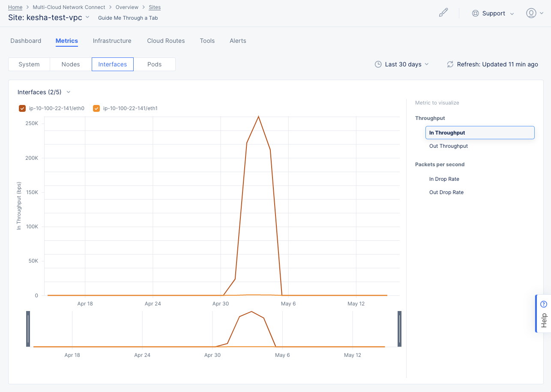Click the clock icon beside Last 30 days

[x=378, y=64]
